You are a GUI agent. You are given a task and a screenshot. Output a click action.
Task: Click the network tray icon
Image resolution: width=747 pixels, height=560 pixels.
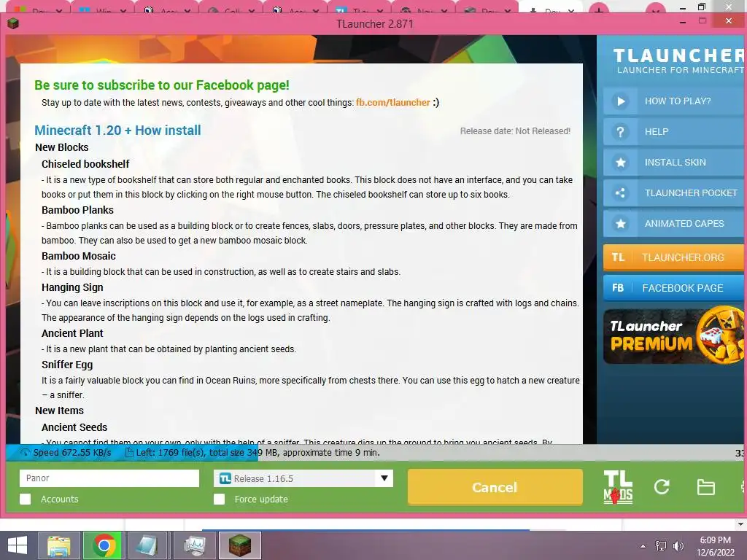pyautogui.click(x=661, y=546)
